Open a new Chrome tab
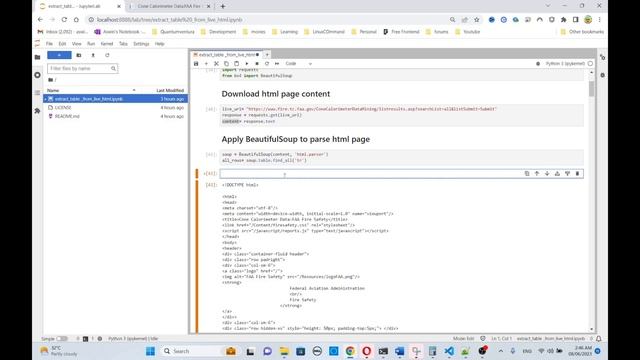Viewport: 640px width, 360px height. pos(223,6)
